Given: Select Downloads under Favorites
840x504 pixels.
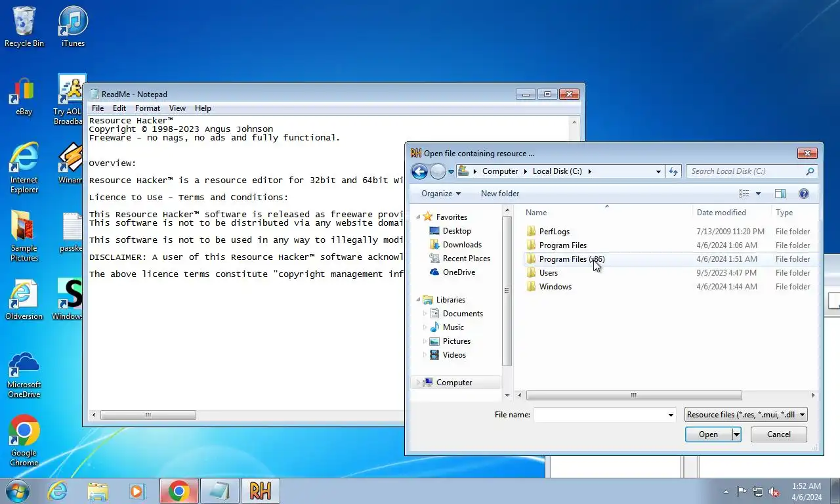Looking at the screenshot, I should click(462, 245).
